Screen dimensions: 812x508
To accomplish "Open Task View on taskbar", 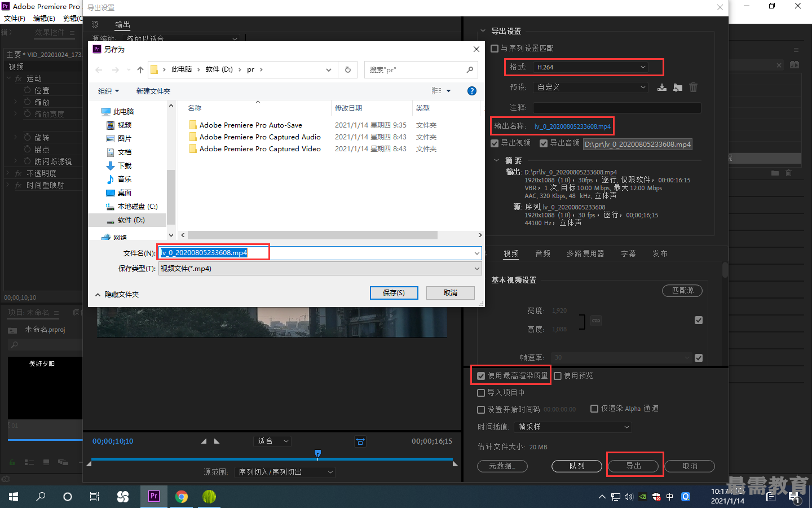I will click(x=95, y=497).
